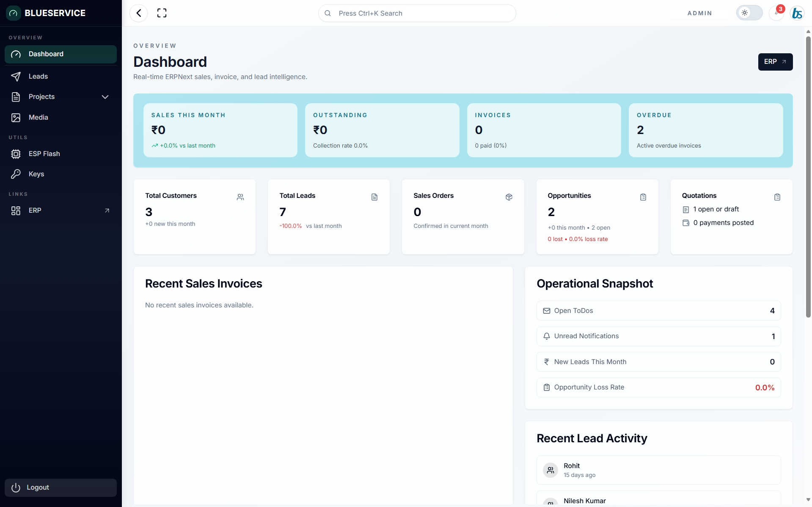The height and width of the screenshot is (507, 812).
Task: Select Keys in the sidebar
Action: tap(61, 174)
